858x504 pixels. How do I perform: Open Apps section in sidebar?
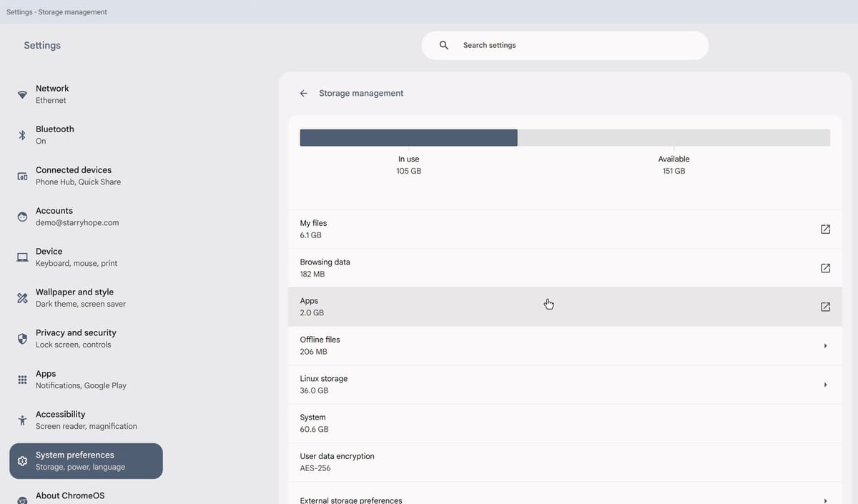coord(86,380)
